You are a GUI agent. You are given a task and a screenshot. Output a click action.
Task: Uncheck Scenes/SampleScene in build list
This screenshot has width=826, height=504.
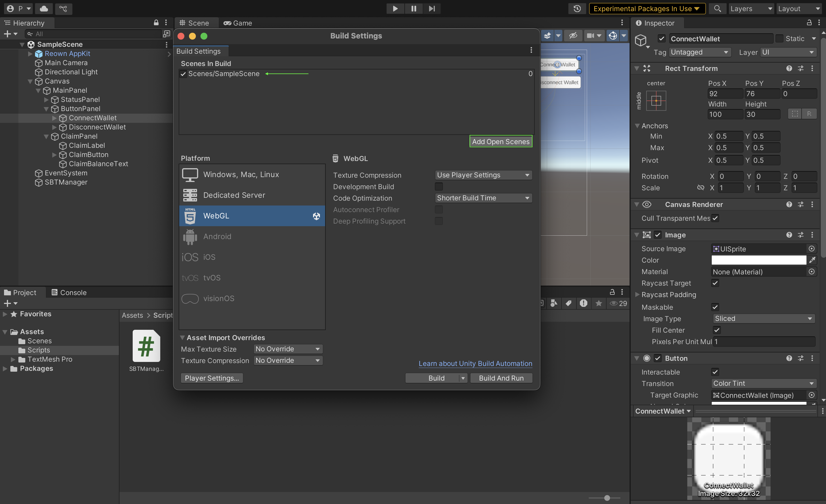pyautogui.click(x=183, y=74)
